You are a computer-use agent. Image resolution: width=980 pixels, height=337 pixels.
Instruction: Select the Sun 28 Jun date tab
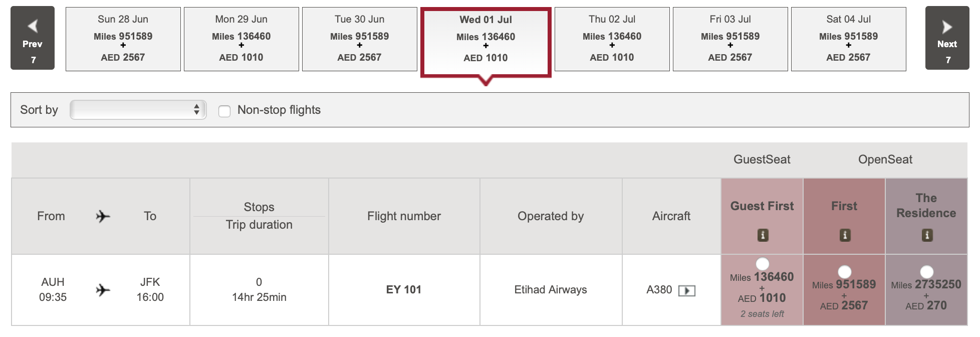pyautogui.click(x=123, y=39)
